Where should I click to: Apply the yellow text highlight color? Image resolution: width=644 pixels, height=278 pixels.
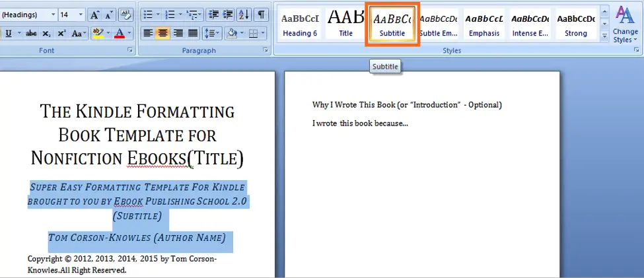pos(97,33)
